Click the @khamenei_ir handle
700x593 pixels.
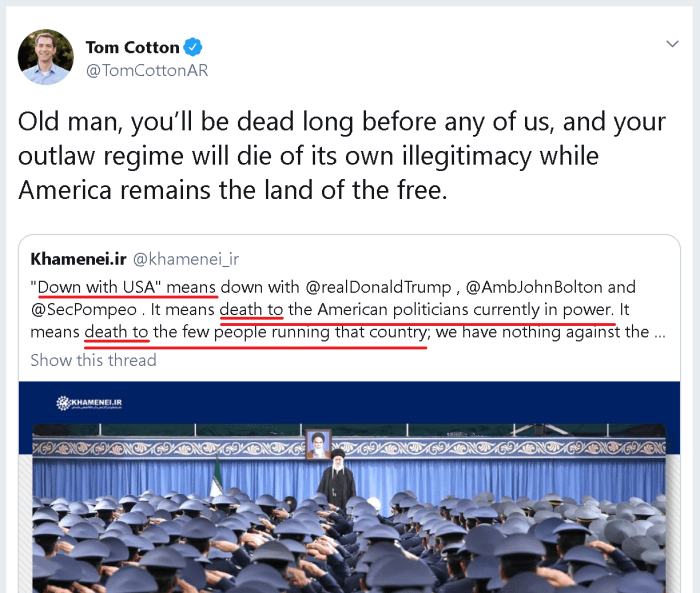pyautogui.click(x=184, y=259)
